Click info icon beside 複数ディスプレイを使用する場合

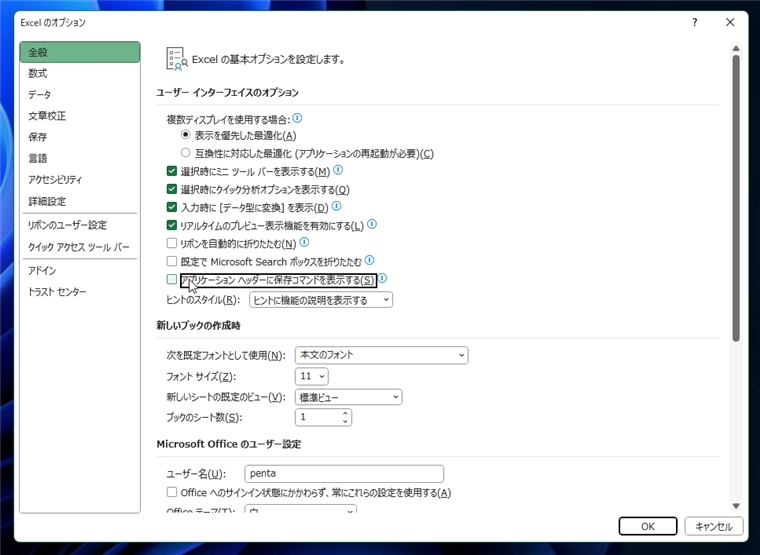pos(298,118)
